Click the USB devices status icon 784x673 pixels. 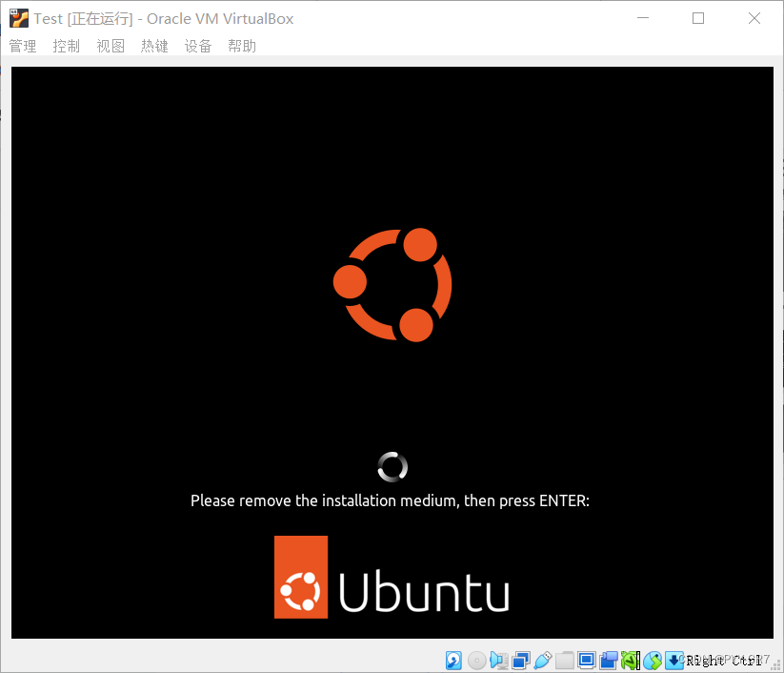tap(543, 661)
